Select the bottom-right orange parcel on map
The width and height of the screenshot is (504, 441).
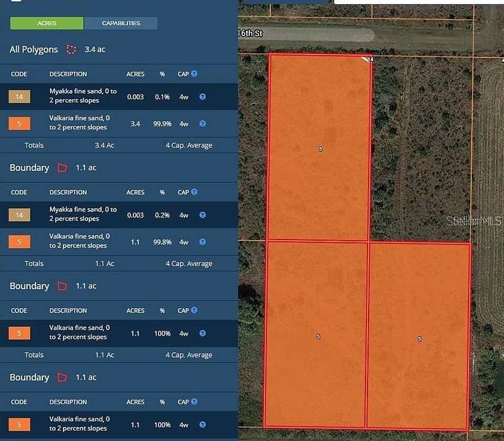point(419,336)
